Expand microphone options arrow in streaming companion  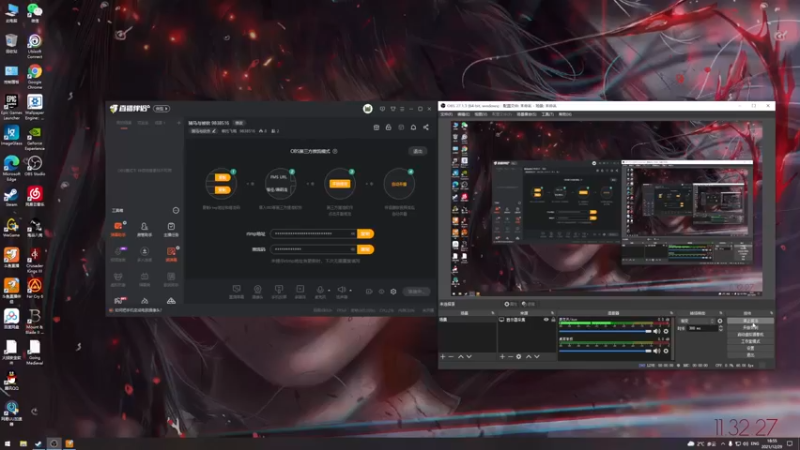[x=329, y=290]
